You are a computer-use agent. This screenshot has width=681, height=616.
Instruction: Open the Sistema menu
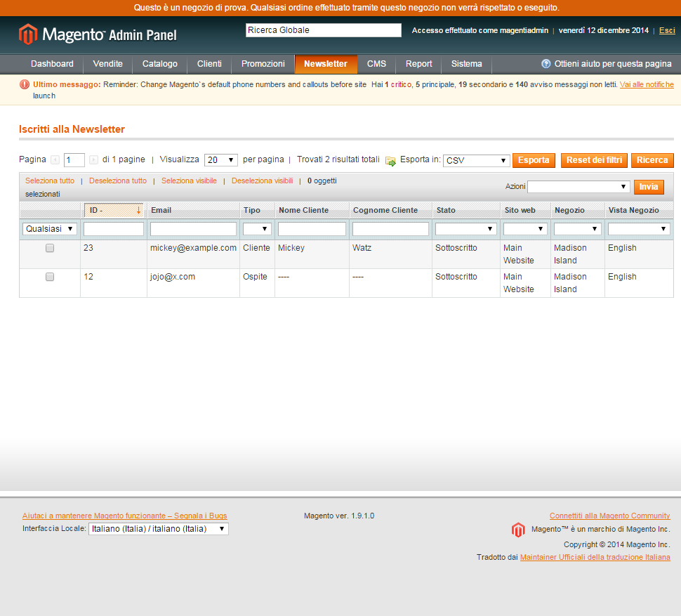tap(466, 64)
